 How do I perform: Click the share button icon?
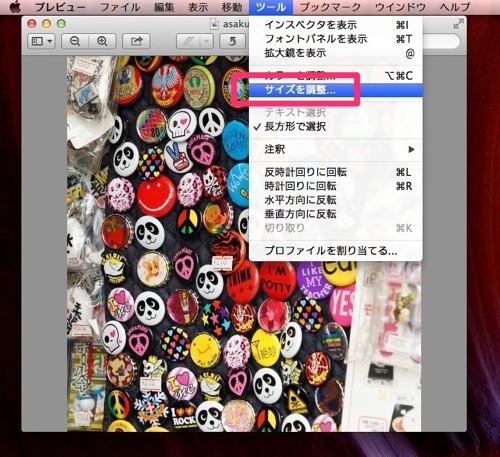click(136, 41)
